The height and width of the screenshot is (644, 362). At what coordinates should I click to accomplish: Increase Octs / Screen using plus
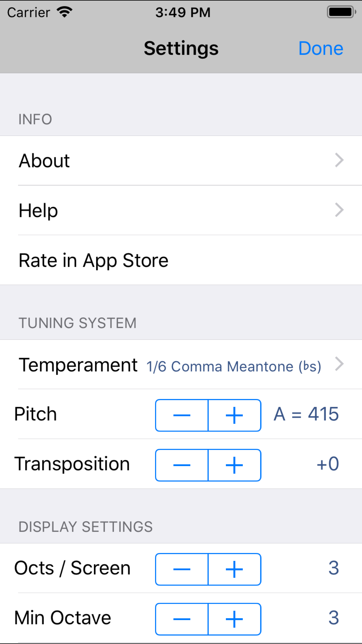click(235, 569)
